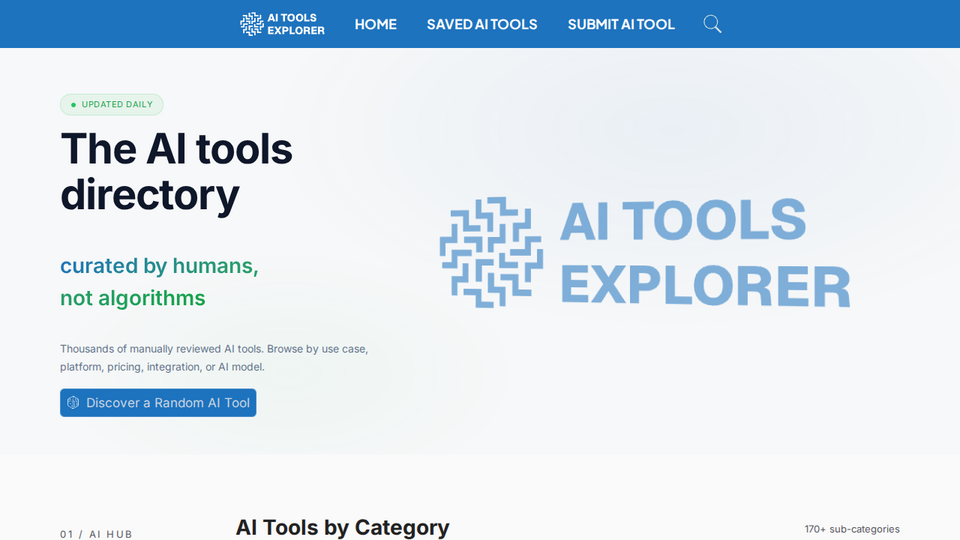
Task: Click "Thousands of manually reviewed AI tools" paragraph
Action: (x=214, y=358)
